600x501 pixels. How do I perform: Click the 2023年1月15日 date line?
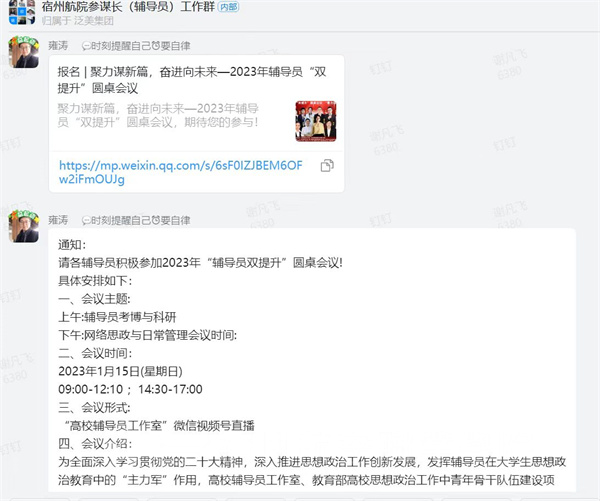coord(120,371)
